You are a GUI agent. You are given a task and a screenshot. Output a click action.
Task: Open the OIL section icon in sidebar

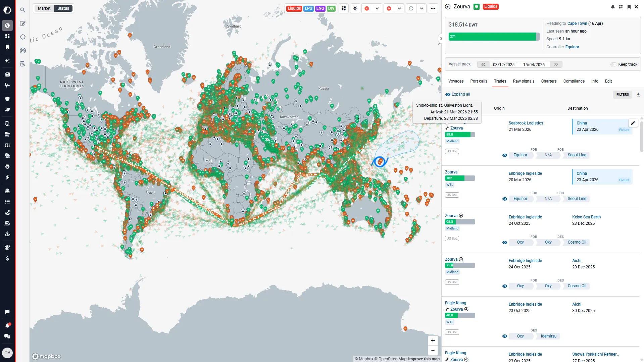7,134
